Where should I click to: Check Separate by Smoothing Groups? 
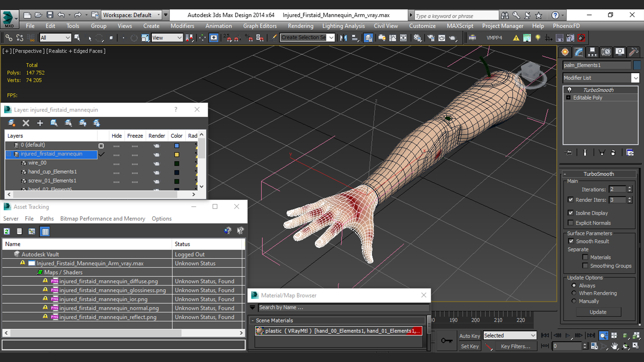tap(585, 265)
